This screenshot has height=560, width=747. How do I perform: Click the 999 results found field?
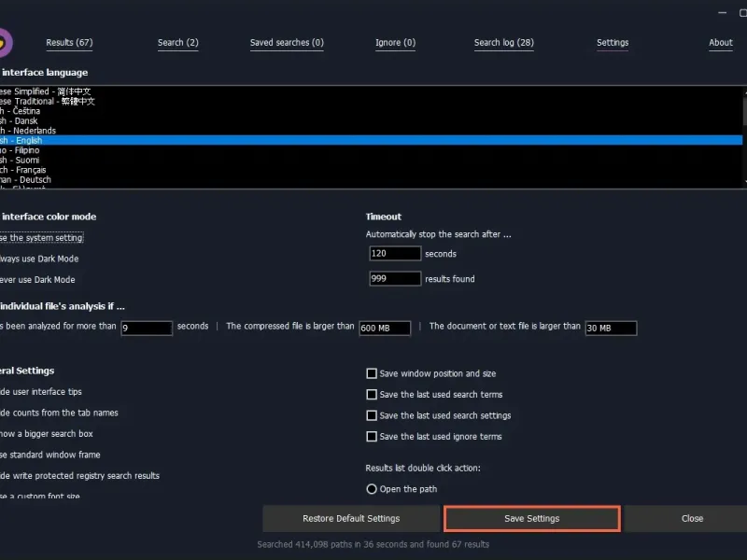395,278
